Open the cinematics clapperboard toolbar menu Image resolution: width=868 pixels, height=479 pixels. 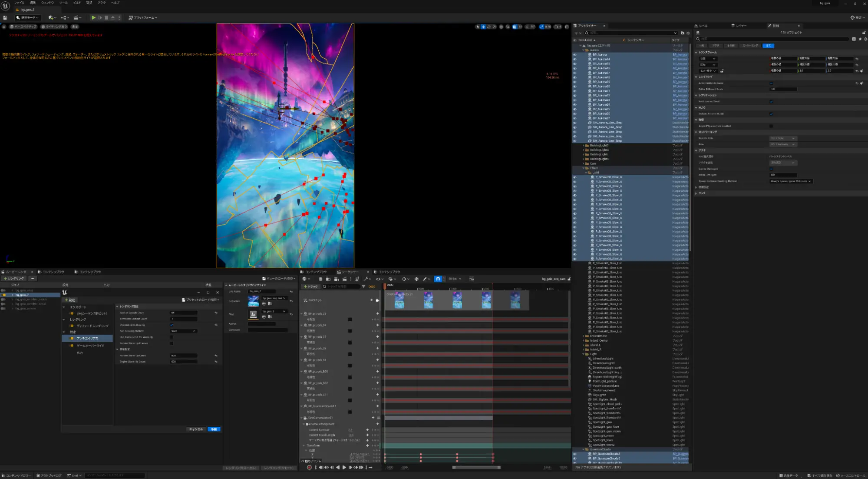point(77,18)
